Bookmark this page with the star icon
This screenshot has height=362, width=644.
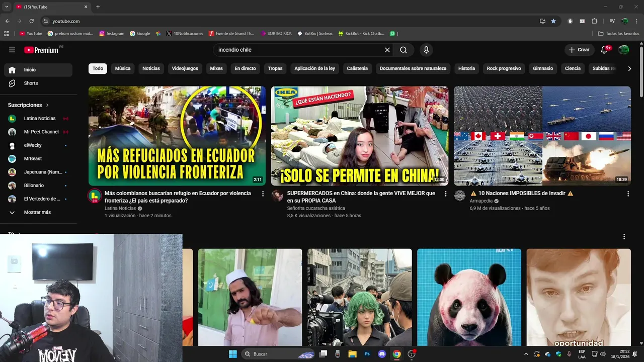click(553, 21)
